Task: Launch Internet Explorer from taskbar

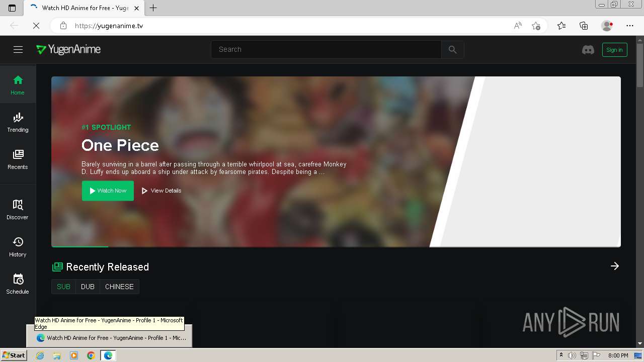Action: point(40,355)
